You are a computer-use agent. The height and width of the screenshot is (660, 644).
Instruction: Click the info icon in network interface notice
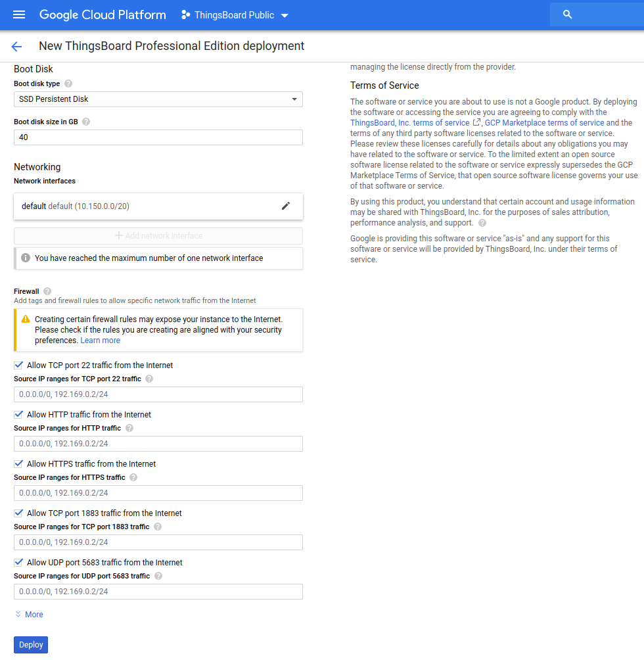click(x=26, y=258)
